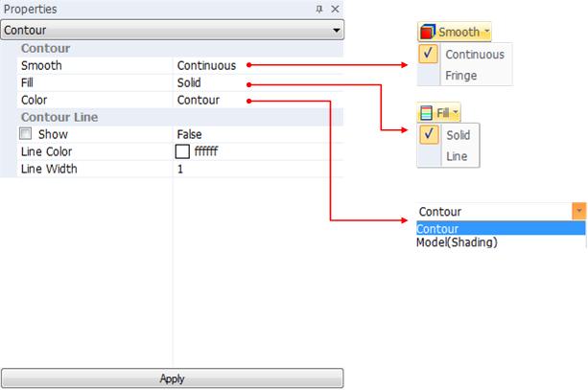Enable the Show contour line checkbox

[x=27, y=134]
